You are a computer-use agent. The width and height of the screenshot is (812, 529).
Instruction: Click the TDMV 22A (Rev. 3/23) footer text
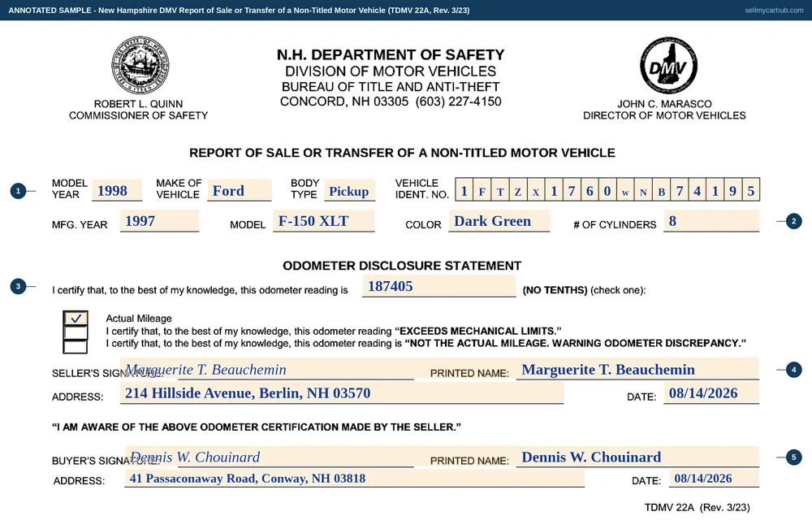click(x=697, y=507)
